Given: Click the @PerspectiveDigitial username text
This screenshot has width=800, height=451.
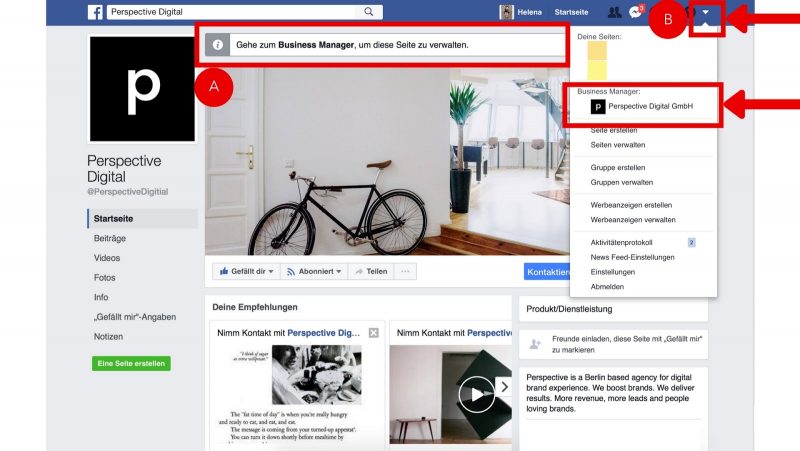Looking at the screenshot, I should coord(128,192).
